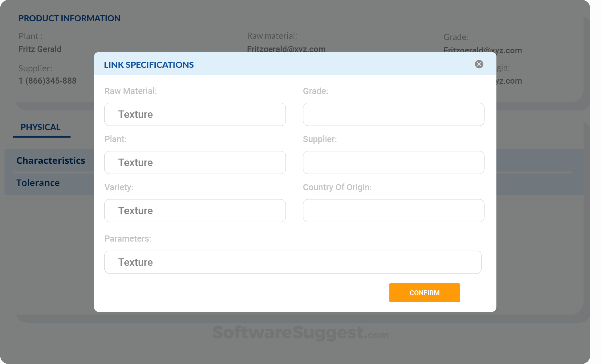Viewport: 601px width, 364px height.
Task: Click the supplier phone number 1 (866)345-888
Action: (47, 81)
